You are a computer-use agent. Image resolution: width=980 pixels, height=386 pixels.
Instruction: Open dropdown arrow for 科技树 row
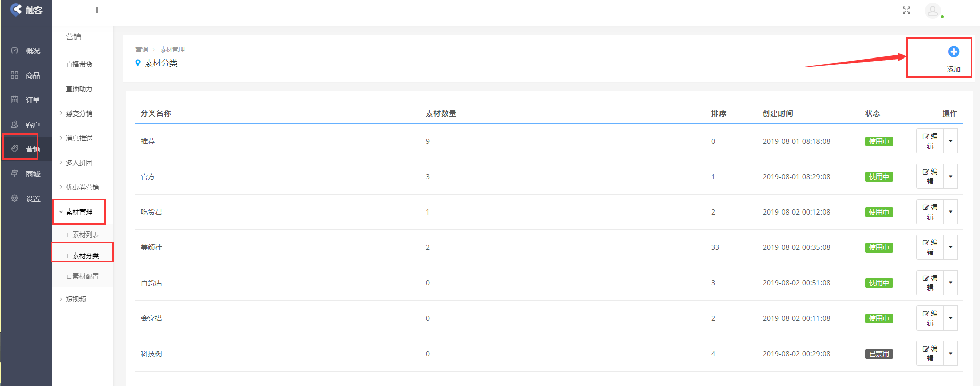coord(950,353)
